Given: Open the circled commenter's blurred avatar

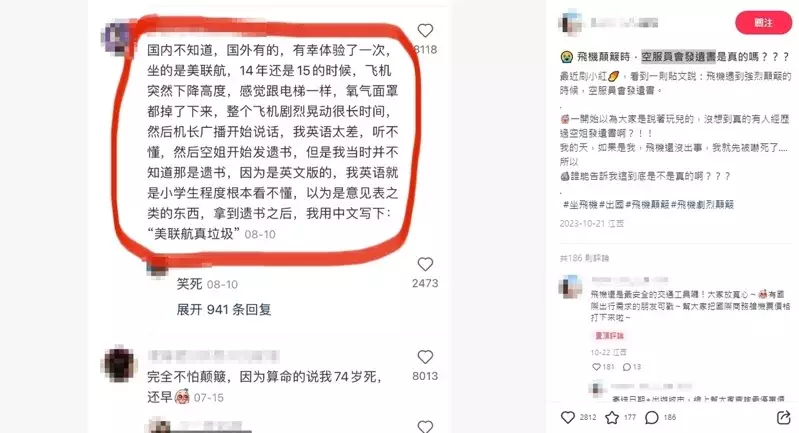Looking at the screenshot, I should click(116, 37).
